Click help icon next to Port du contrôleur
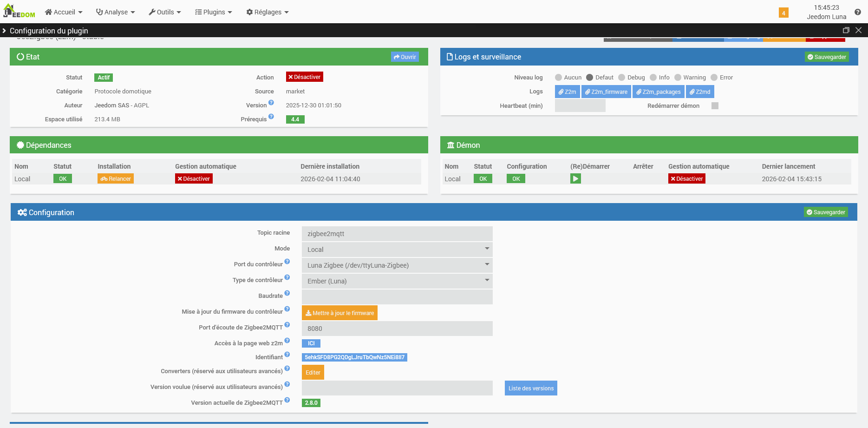The image size is (868, 428). 287,262
